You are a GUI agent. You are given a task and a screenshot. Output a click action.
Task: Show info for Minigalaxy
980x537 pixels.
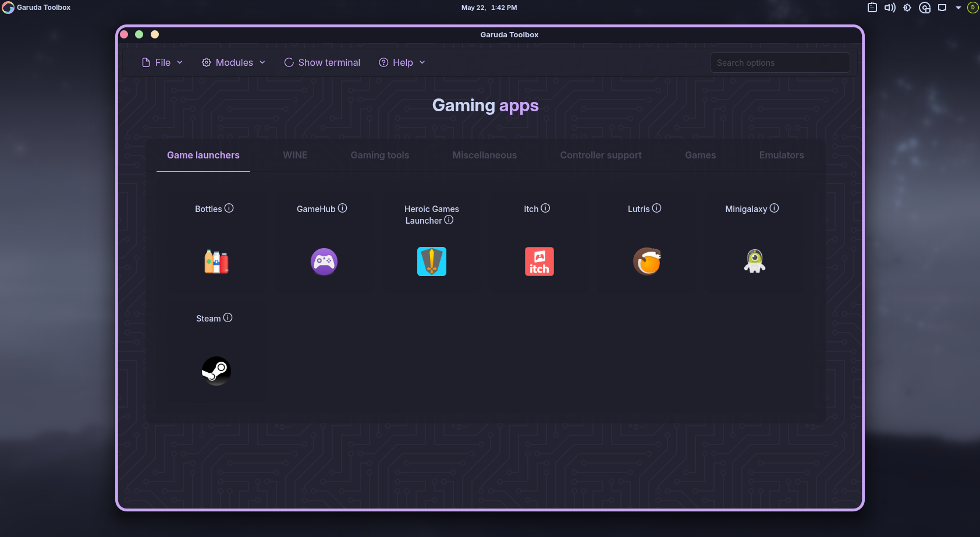tap(775, 208)
